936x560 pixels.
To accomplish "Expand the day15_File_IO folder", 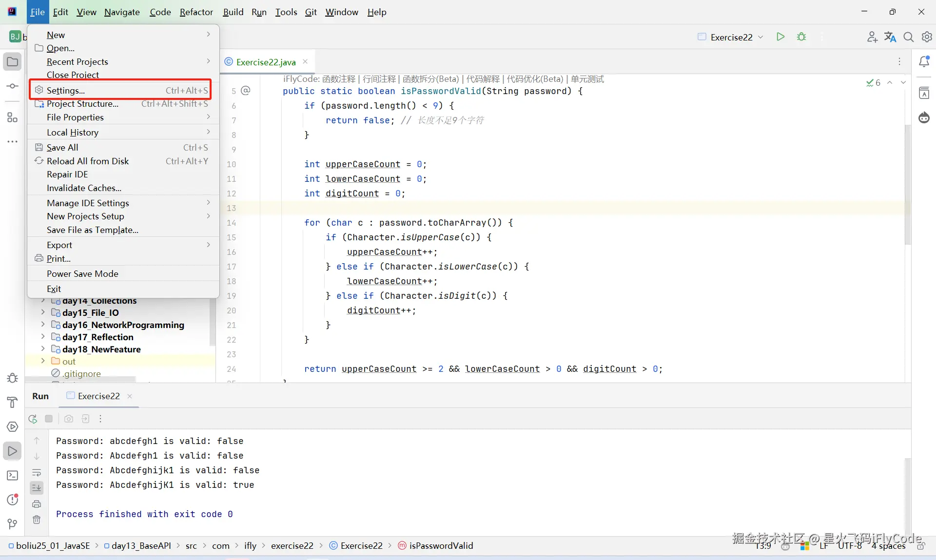I will [43, 312].
